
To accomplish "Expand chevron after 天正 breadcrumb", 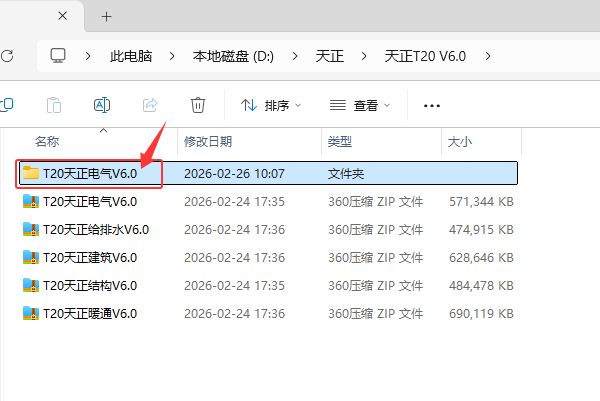I will tap(364, 56).
